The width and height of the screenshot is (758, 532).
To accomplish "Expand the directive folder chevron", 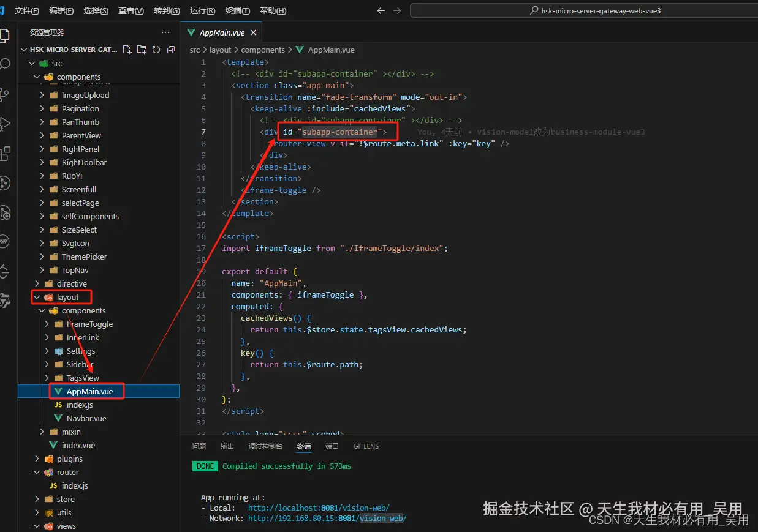I will point(37,283).
